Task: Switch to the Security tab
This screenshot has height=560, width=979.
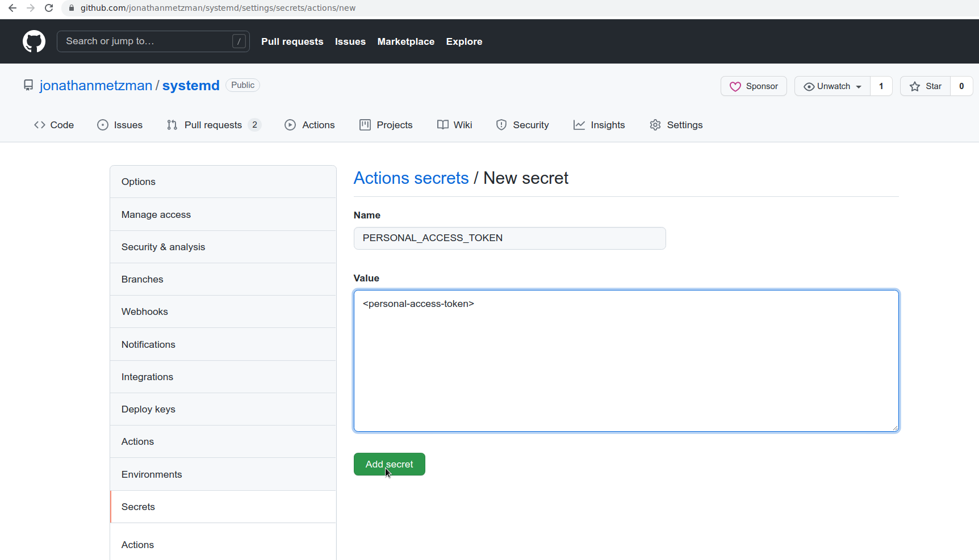Action: pyautogui.click(x=522, y=125)
